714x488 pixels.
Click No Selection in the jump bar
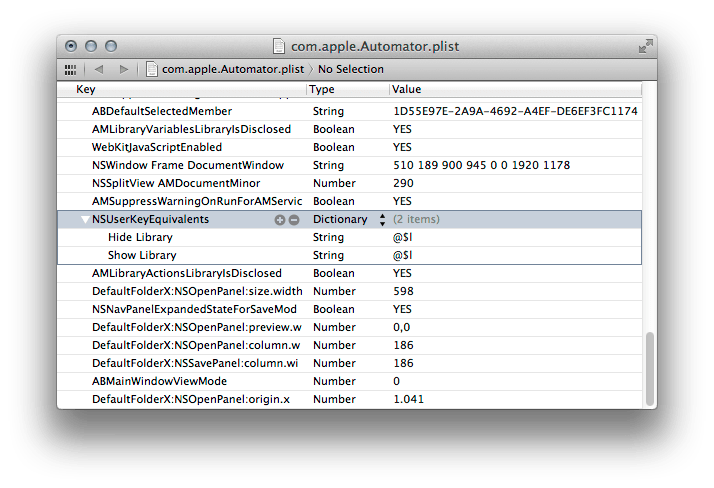coord(351,69)
